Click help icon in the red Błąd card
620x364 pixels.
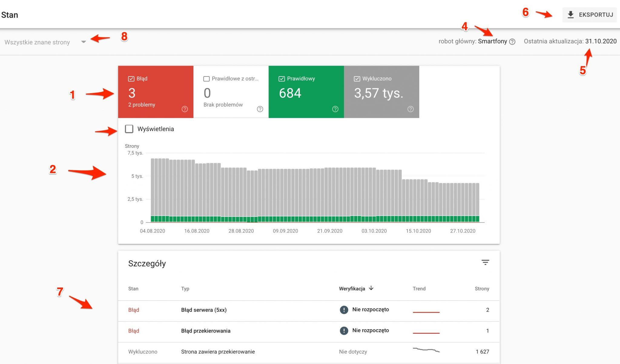tap(185, 109)
